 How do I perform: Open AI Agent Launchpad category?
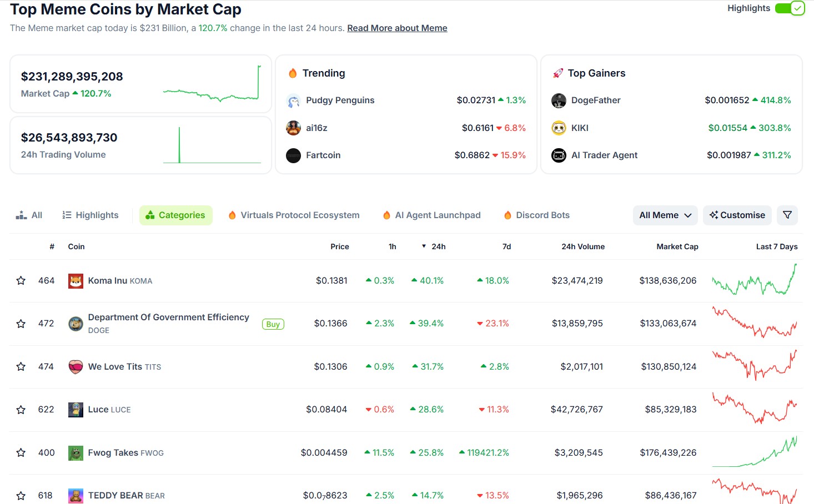tap(432, 215)
